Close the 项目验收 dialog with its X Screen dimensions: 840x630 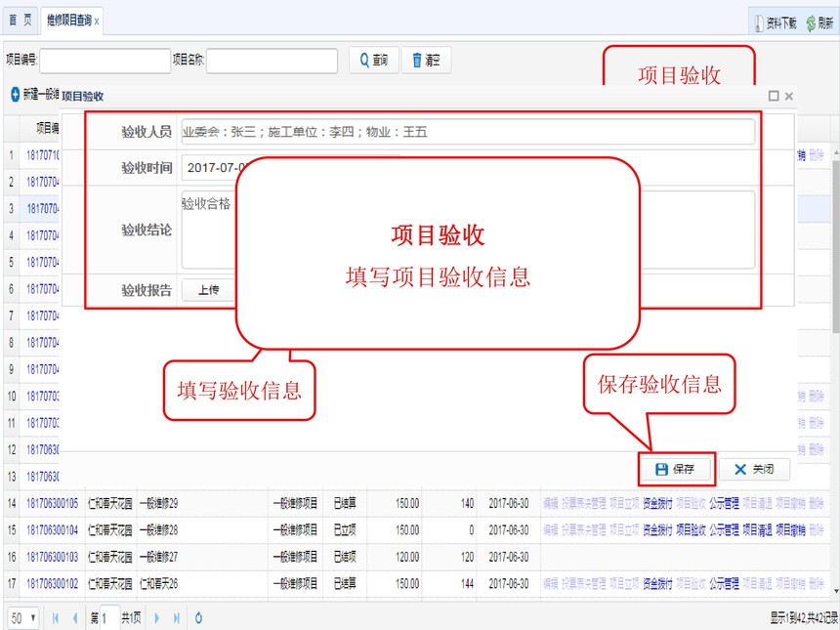(x=788, y=96)
